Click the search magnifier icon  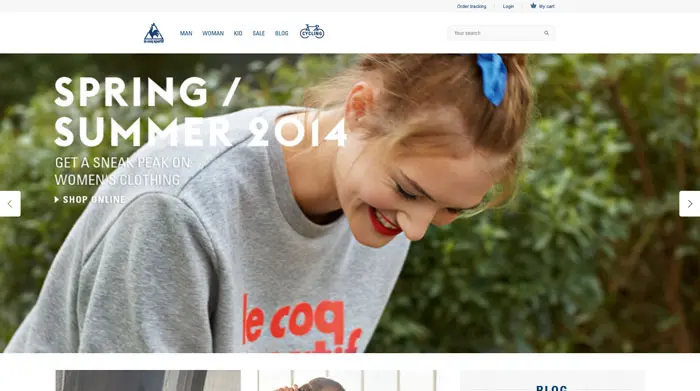[546, 33]
